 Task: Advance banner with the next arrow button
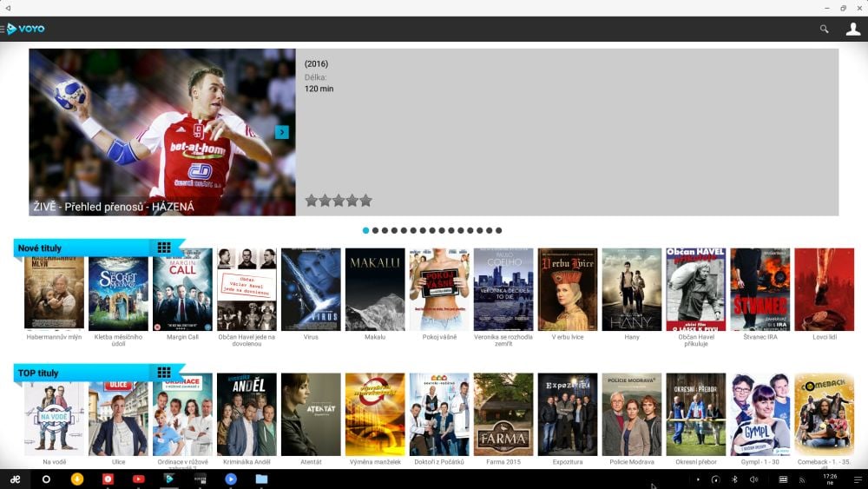pos(282,132)
